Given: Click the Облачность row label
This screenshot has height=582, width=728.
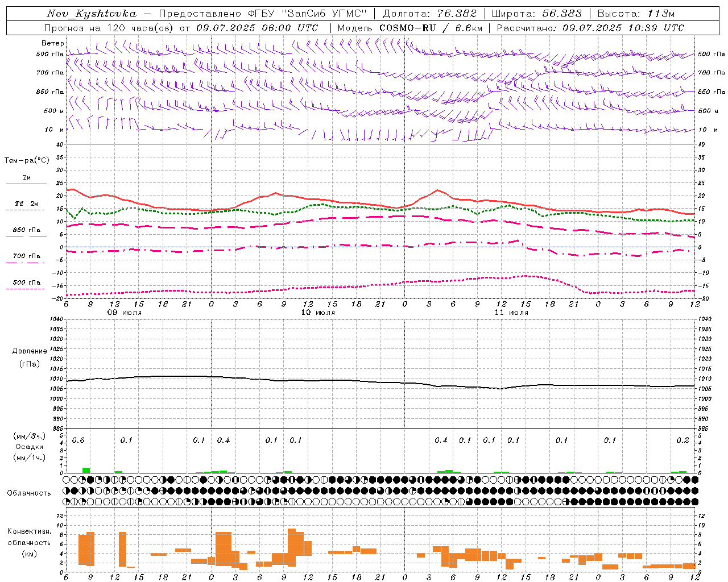Looking at the screenshot, I should coord(28,493).
